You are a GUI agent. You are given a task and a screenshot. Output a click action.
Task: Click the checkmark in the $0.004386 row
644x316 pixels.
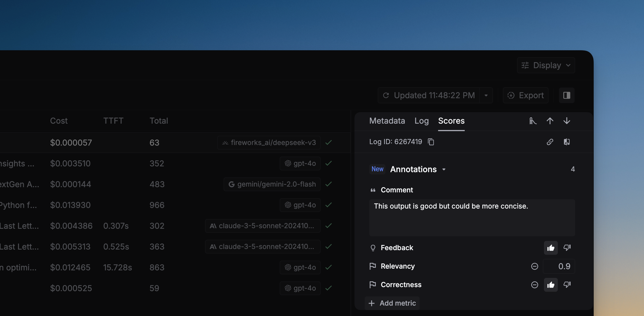point(329,226)
